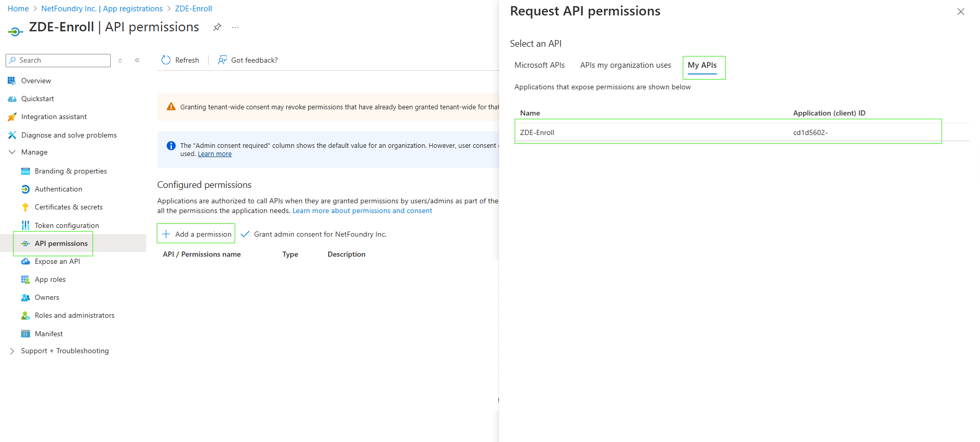Click the Name column header
The width and height of the screenshot is (980, 442).
tap(530, 113)
